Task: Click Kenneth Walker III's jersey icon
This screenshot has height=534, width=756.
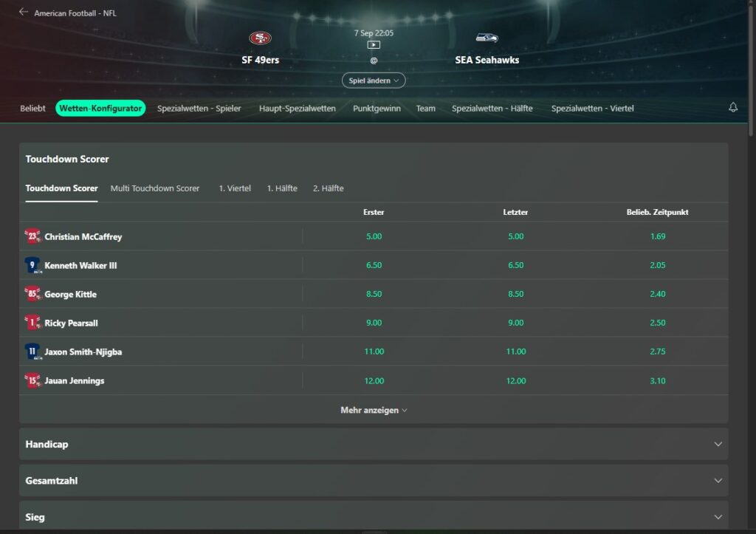Action: (x=32, y=265)
